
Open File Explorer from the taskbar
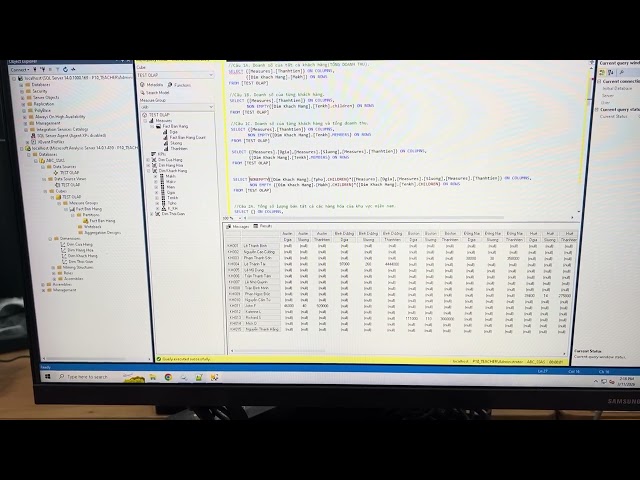coord(153,378)
